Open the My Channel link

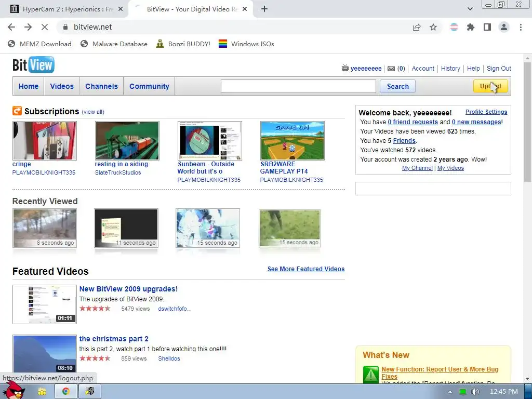(x=417, y=168)
